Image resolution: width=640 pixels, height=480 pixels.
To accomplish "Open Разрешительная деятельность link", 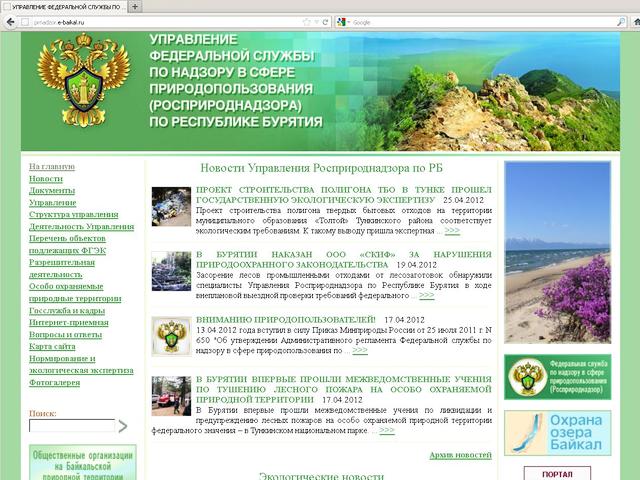I will click(x=62, y=268).
